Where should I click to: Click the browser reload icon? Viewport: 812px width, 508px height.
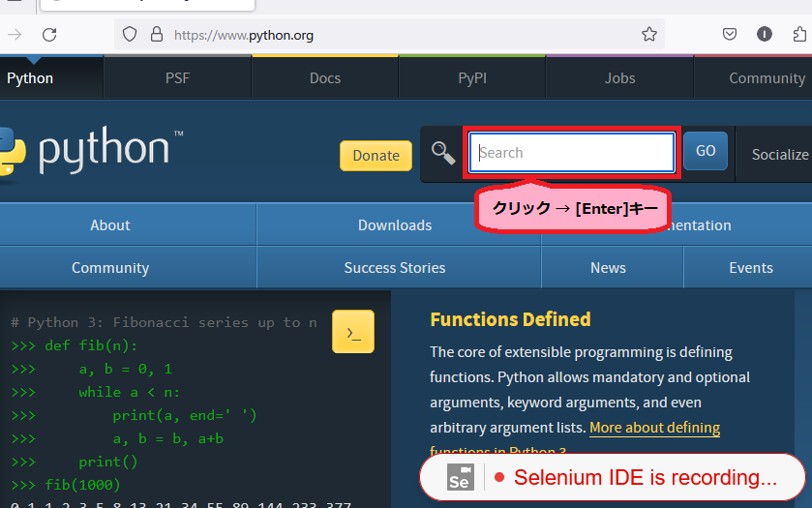(x=49, y=35)
